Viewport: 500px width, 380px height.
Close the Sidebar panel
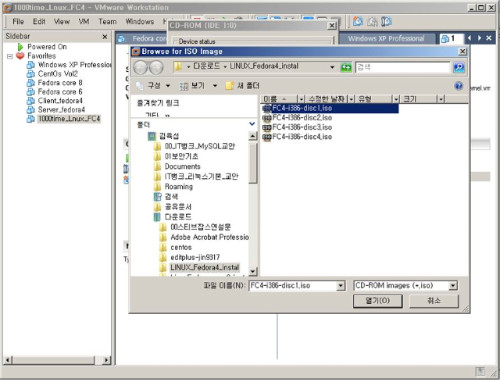click(x=105, y=37)
